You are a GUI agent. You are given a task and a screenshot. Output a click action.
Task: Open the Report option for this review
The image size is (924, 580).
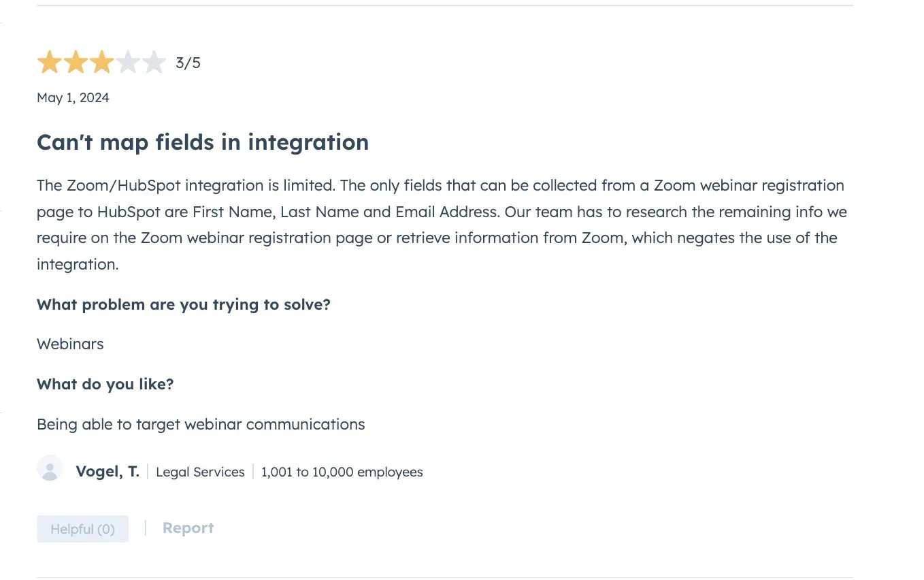coord(188,528)
